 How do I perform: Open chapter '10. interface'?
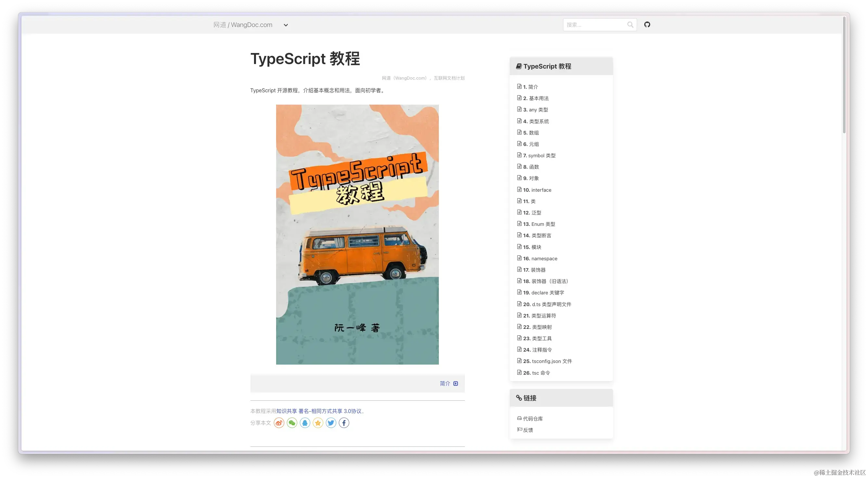(537, 190)
